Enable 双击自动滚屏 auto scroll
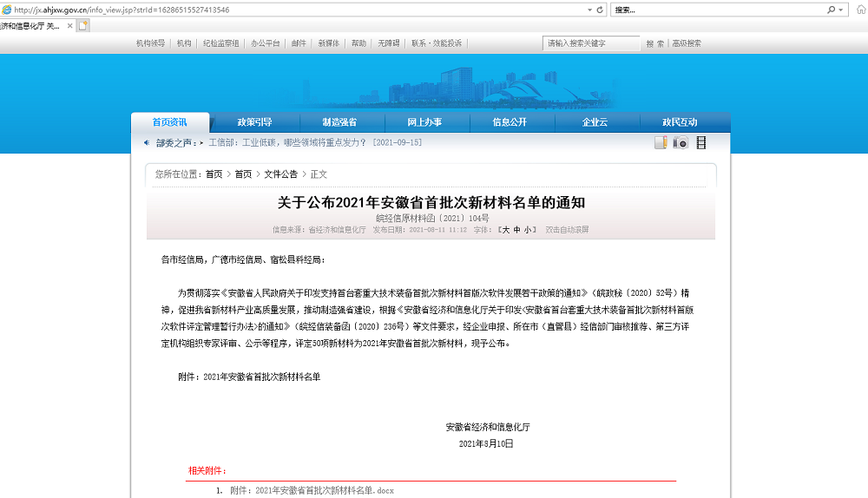Screen dimensions: 868x498 pos(567,230)
